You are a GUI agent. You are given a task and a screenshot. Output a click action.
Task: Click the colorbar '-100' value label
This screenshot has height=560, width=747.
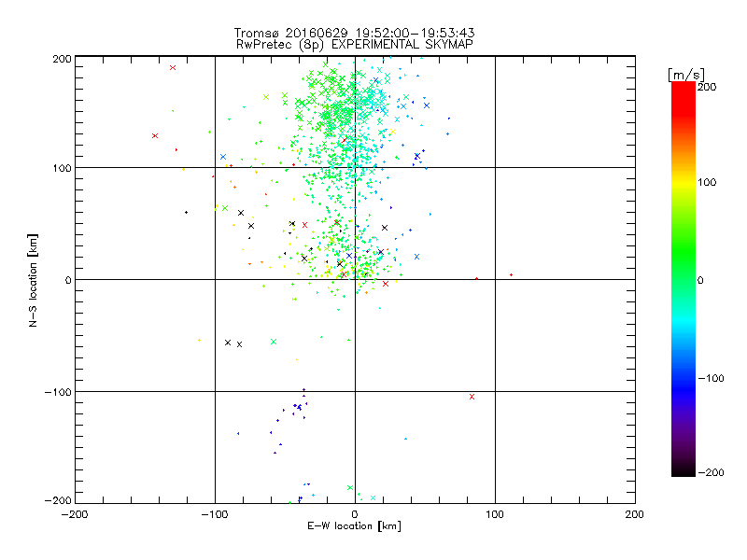[x=711, y=378]
